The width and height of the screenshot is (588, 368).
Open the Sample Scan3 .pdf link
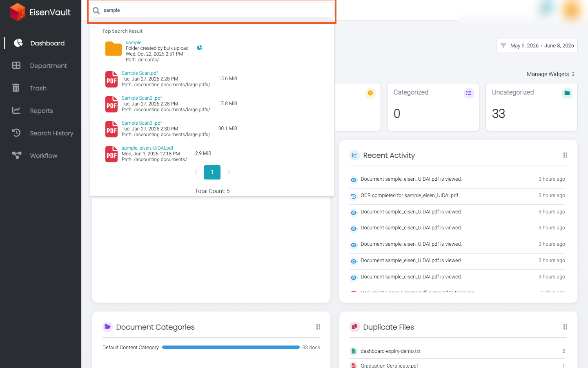[x=142, y=123]
